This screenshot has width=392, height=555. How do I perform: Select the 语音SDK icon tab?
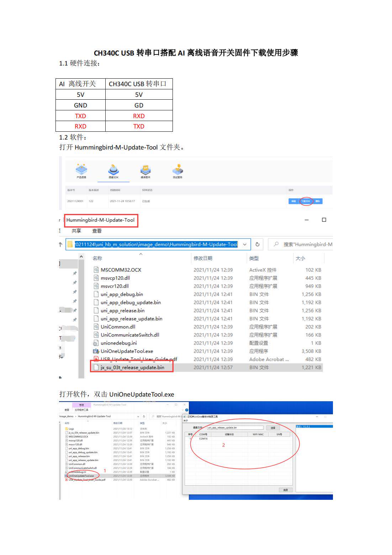[x=113, y=171]
